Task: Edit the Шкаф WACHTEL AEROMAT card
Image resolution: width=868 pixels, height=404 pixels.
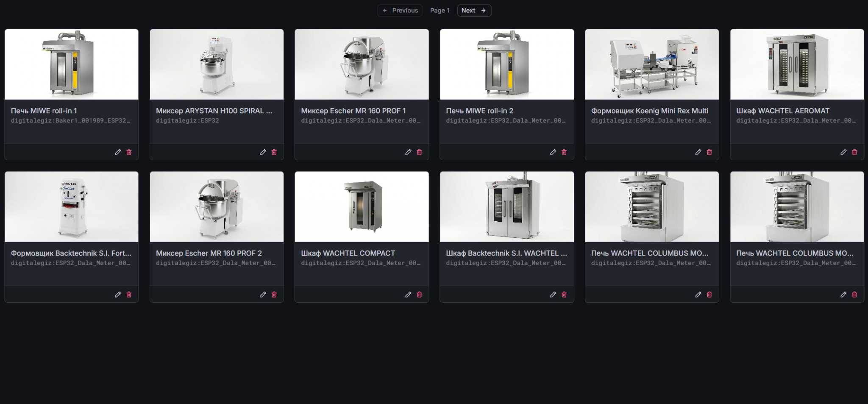Action: (843, 152)
